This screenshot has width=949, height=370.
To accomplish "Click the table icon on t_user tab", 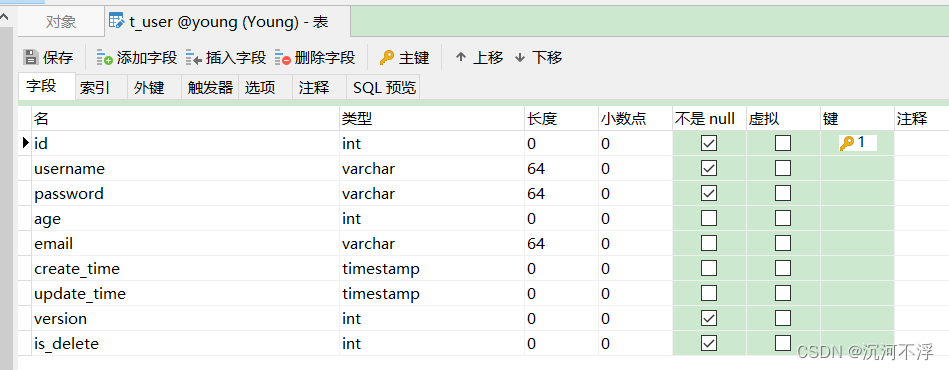I will [116, 22].
